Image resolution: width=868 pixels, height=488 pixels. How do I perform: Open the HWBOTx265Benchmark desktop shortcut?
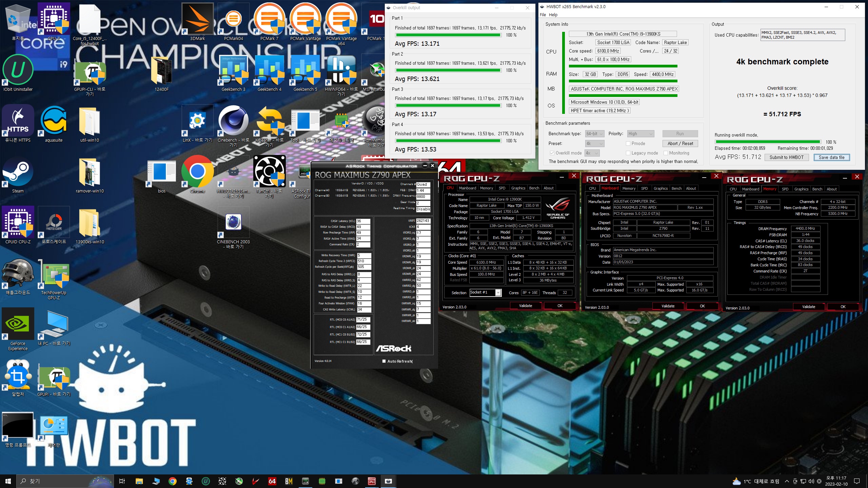coord(233,177)
